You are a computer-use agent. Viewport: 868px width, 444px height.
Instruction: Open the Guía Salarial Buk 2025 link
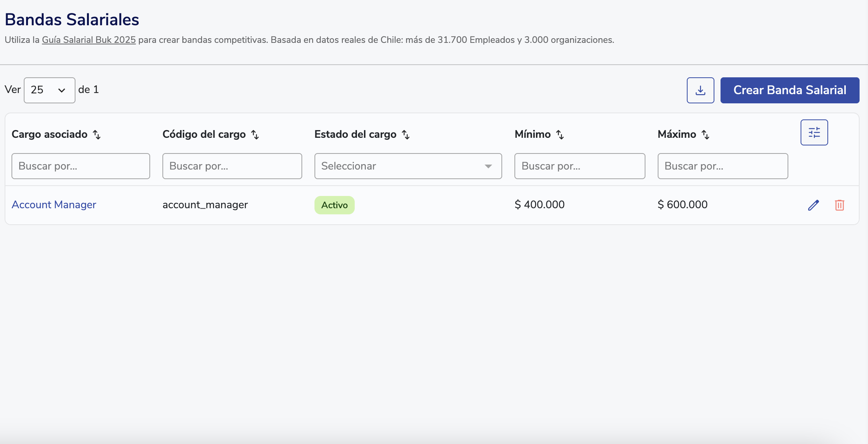coord(89,40)
